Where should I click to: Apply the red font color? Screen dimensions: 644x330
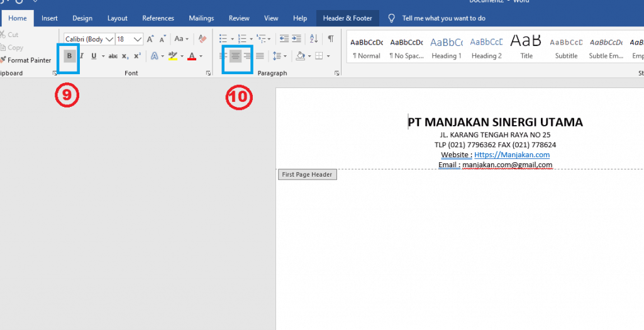tap(191, 56)
